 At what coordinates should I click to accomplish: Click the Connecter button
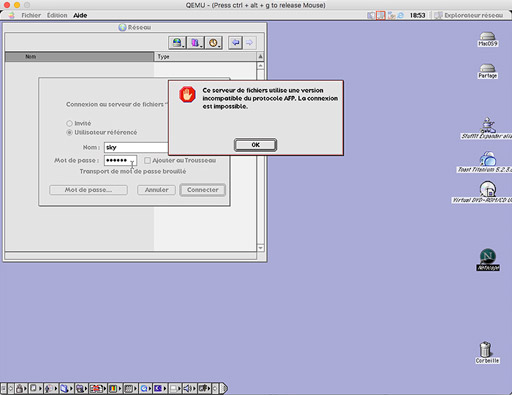point(203,190)
